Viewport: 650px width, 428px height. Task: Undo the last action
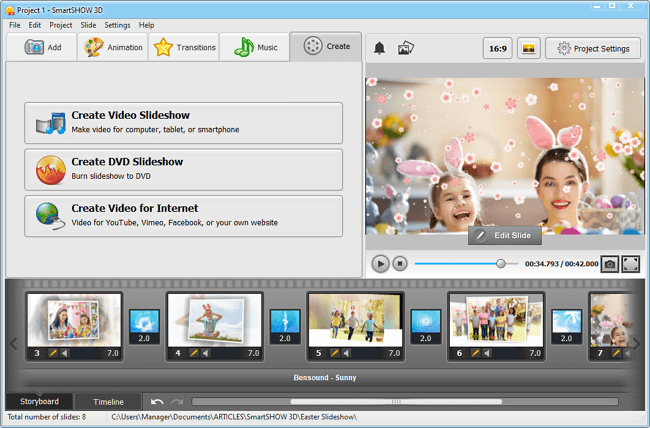tap(157, 401)
